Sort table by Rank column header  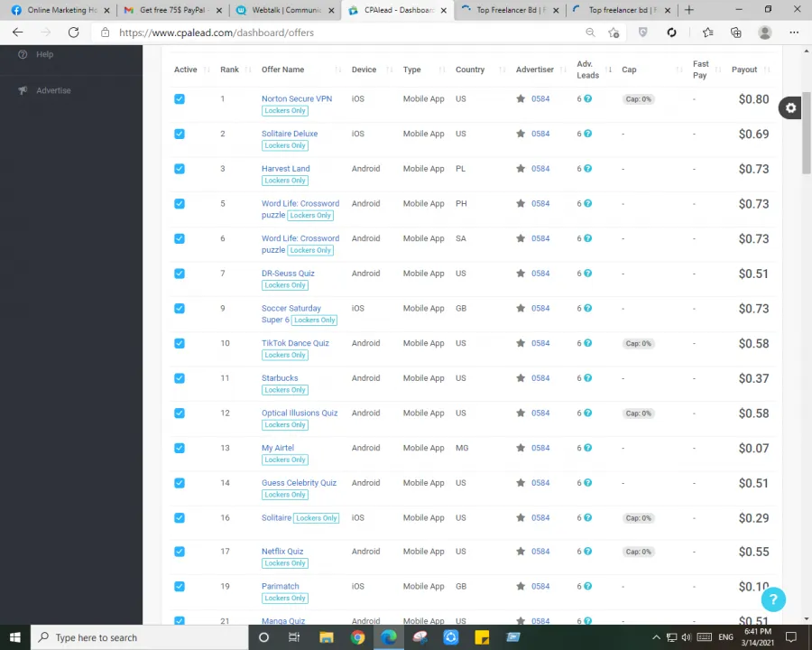point(229,70)
